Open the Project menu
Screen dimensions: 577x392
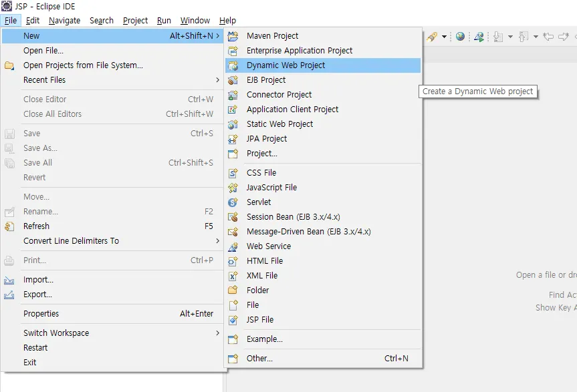click(136, 21)
